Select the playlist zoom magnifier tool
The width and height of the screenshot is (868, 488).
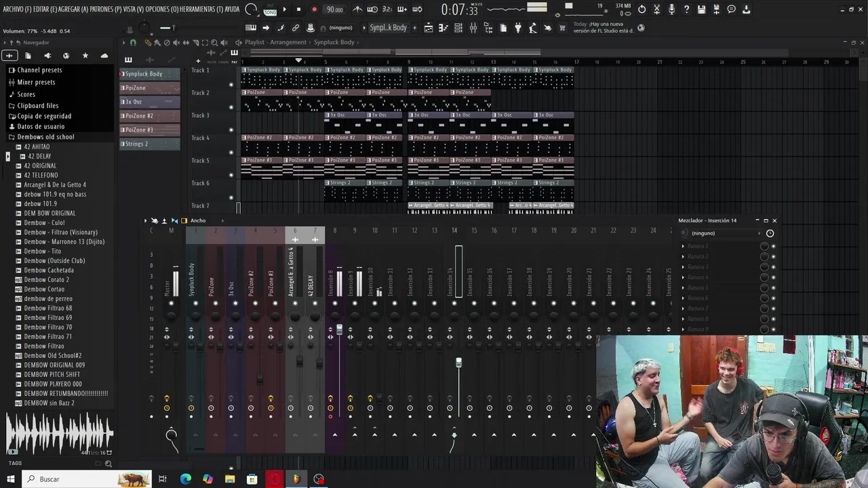point(214,43)
